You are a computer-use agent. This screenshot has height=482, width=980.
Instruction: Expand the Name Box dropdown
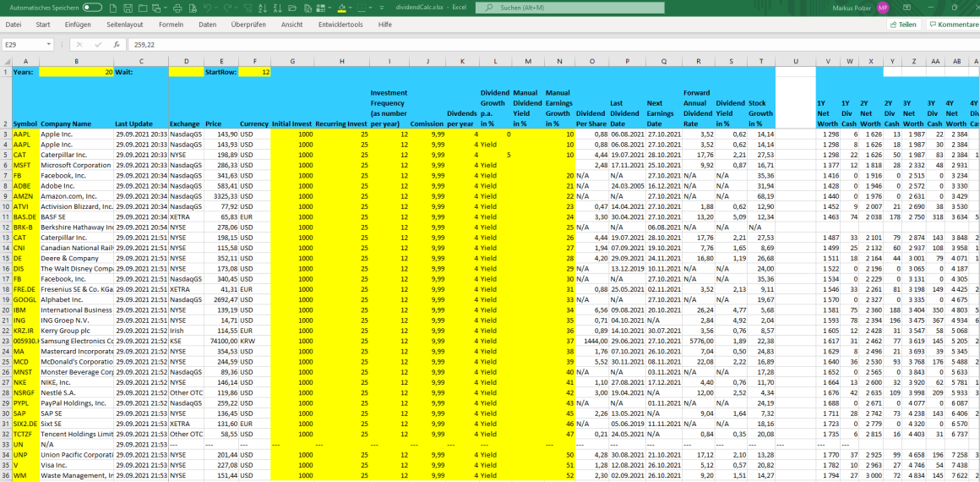coord(48,44)
